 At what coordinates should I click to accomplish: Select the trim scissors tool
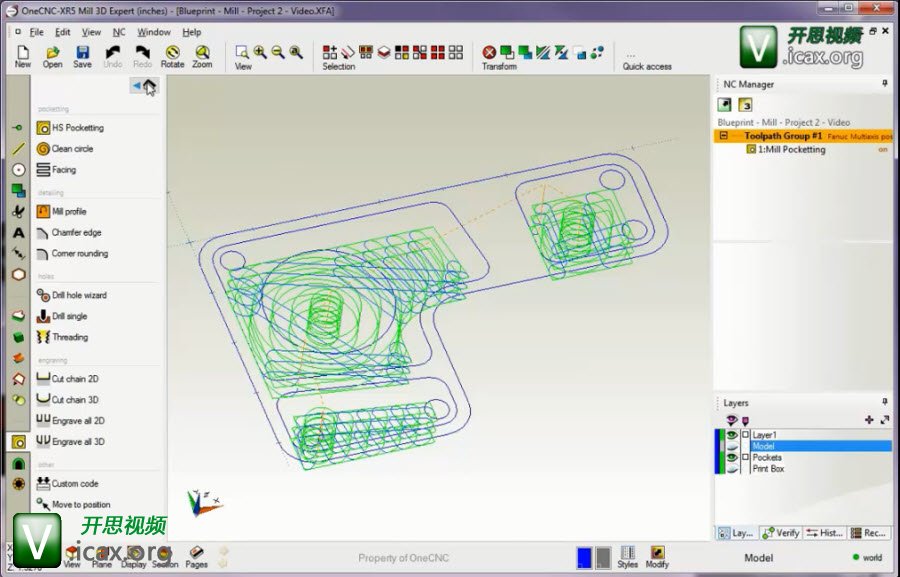pos(18,211)
